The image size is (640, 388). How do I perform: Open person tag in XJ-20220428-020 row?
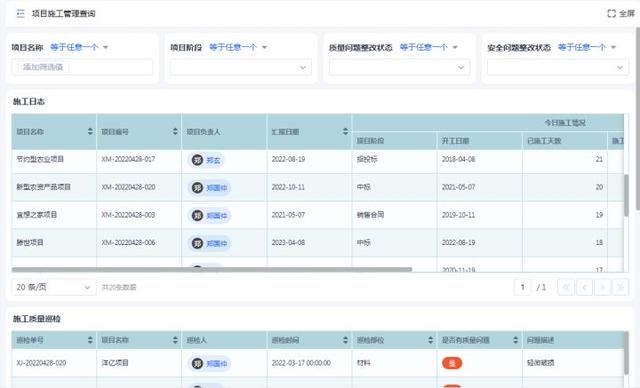click(209, 364)
